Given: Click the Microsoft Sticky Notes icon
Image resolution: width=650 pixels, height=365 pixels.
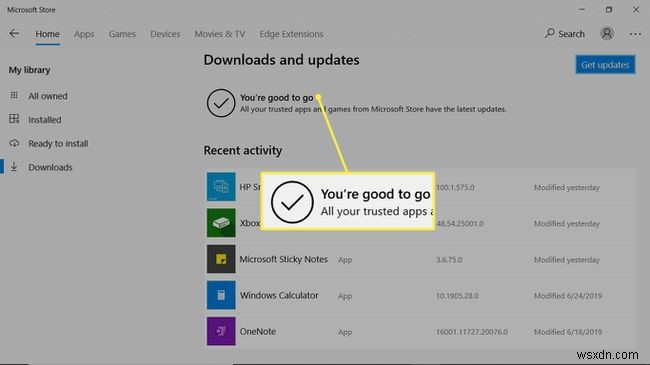Looking at the screenshot, I should point(221,259).
